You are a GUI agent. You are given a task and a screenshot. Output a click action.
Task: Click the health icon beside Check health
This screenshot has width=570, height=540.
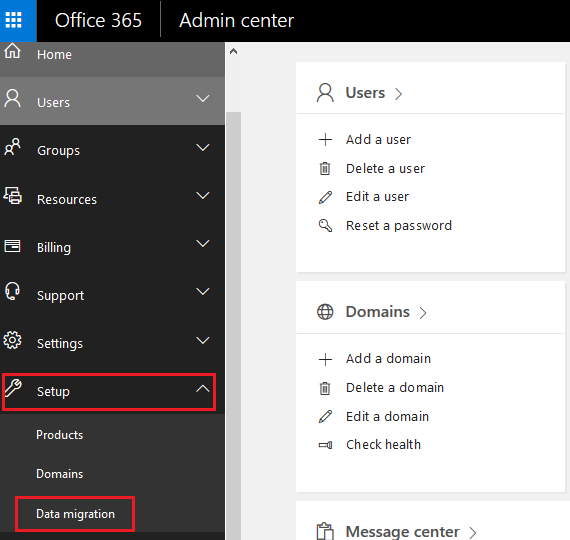[325, 445]
